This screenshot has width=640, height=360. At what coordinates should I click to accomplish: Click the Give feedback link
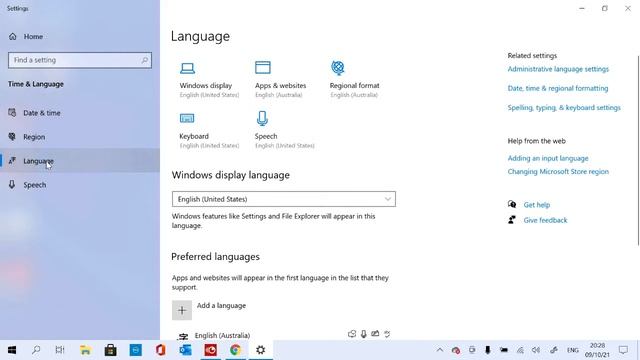coord(545,220)
